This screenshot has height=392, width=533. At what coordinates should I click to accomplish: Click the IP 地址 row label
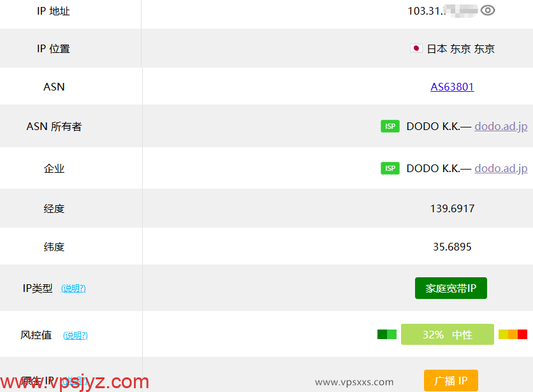pos(54,11)
